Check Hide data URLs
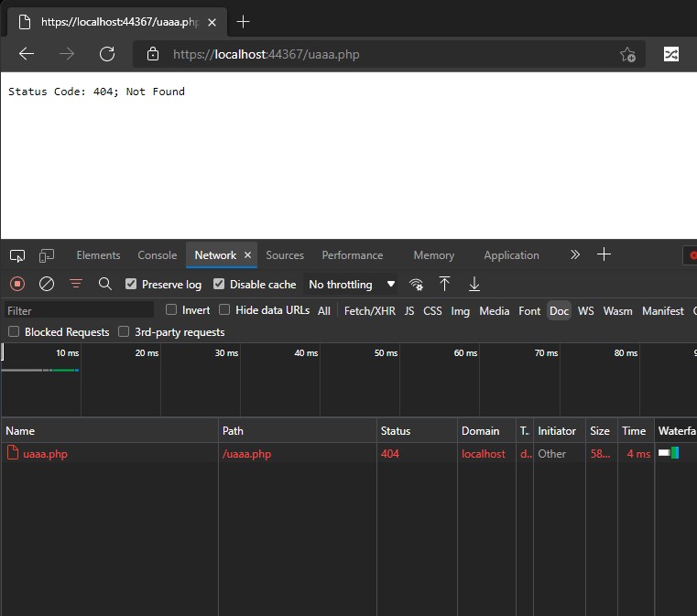Image resolution: width=697 pixels, height=616 pixels. tap(224, 309)
